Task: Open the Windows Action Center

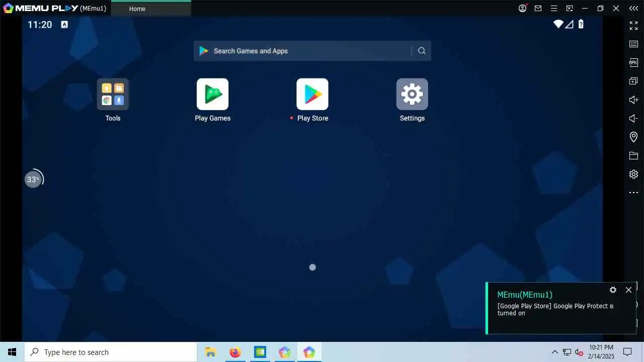Action: point(627,352)
